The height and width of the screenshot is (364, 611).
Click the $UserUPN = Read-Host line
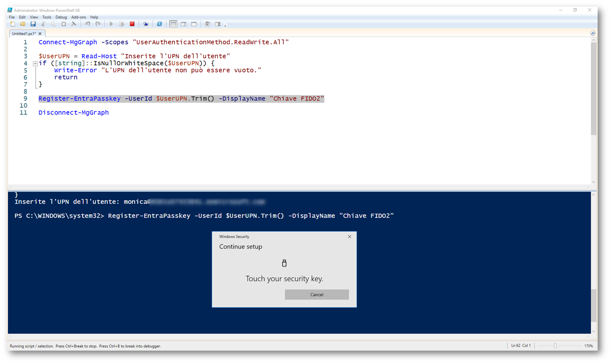click(134, 56)
